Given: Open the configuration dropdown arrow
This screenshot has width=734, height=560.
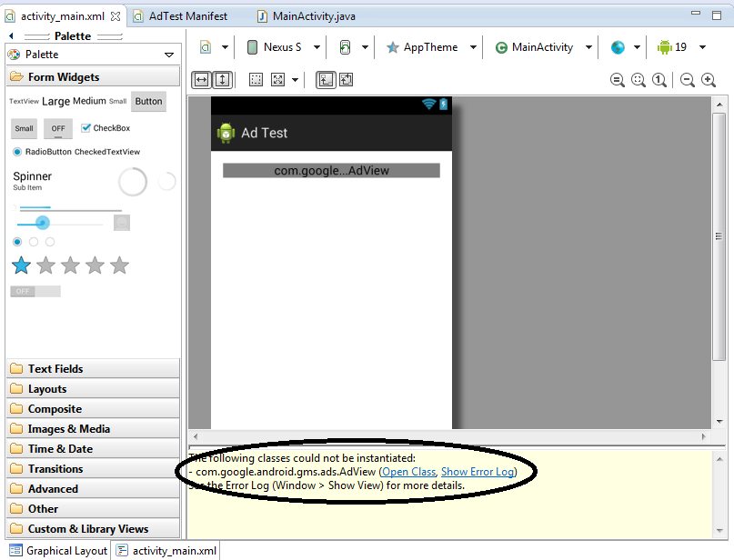Looking at the screenshot, I should click(226, 47).
